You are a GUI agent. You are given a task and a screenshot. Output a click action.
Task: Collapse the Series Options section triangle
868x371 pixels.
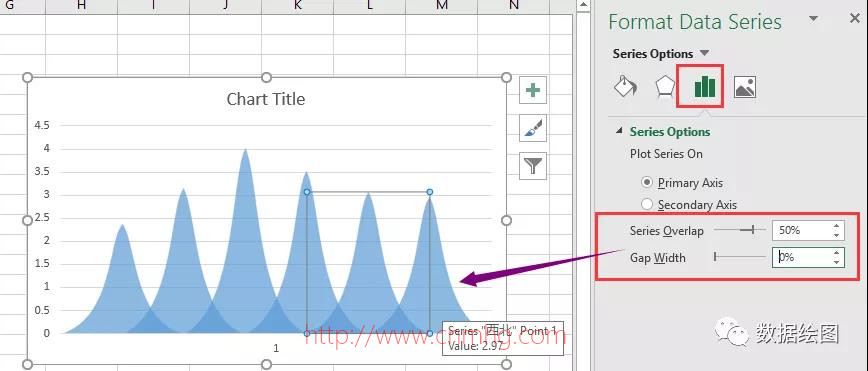tap(619, 132)
